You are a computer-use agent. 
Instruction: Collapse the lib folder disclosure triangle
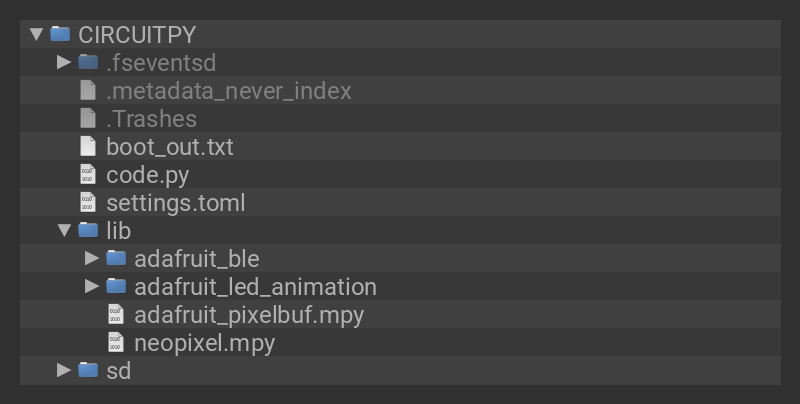64,230
